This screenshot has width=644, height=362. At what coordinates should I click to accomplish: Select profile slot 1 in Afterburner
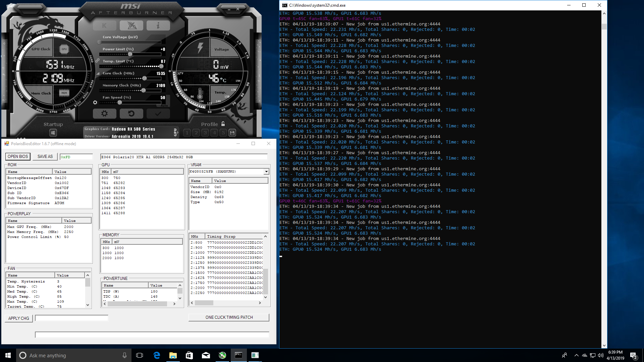tap(187, 133)
